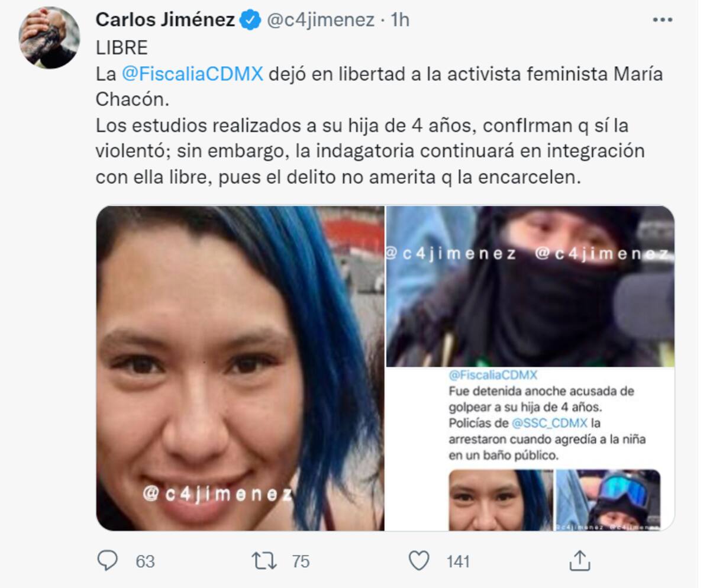Click the retweet count 75
This screenshot has height=588, width=710.
click(301, 561)
